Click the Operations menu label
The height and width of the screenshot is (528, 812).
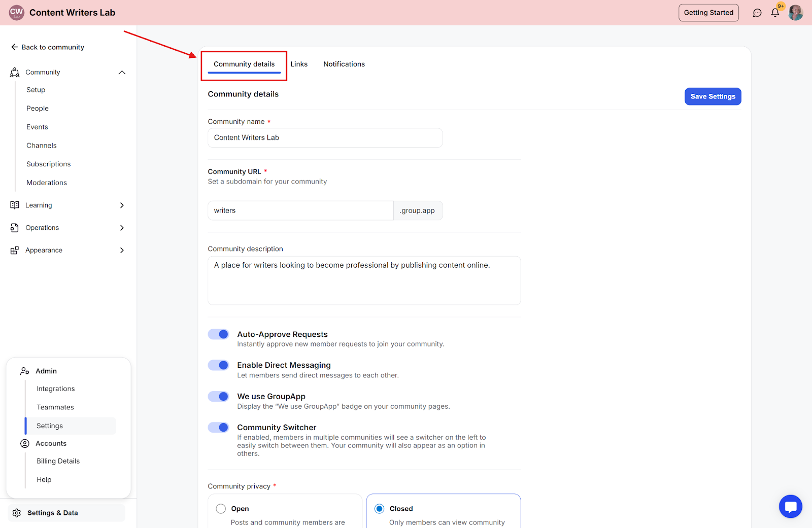pos(42,228)
